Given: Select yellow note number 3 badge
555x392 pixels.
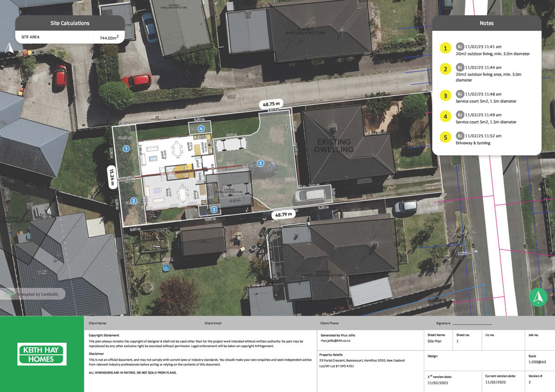Looking at the screenshot, I should (446, 96).
